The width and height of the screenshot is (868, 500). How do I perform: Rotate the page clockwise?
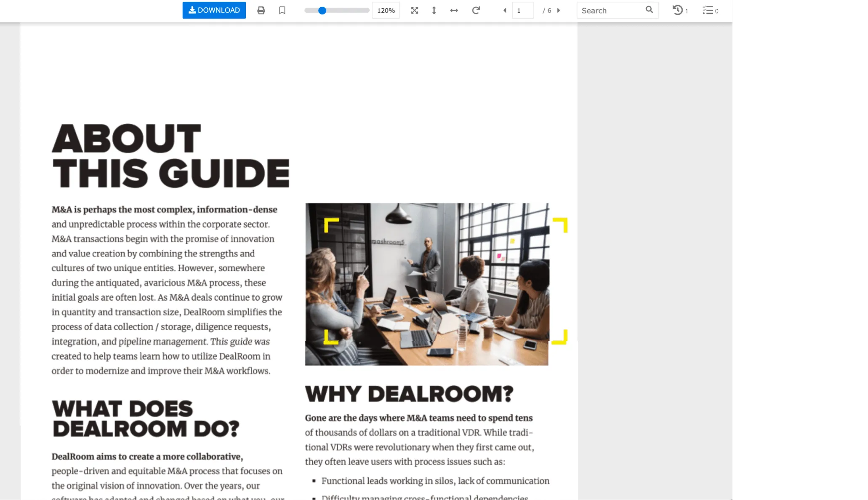click(x=476, y=11)
